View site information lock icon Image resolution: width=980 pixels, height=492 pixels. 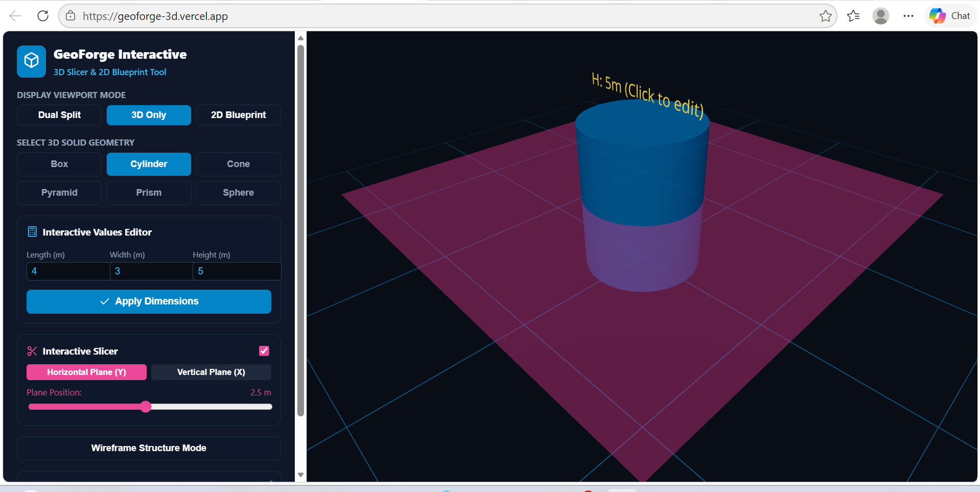tap(71, 16)
